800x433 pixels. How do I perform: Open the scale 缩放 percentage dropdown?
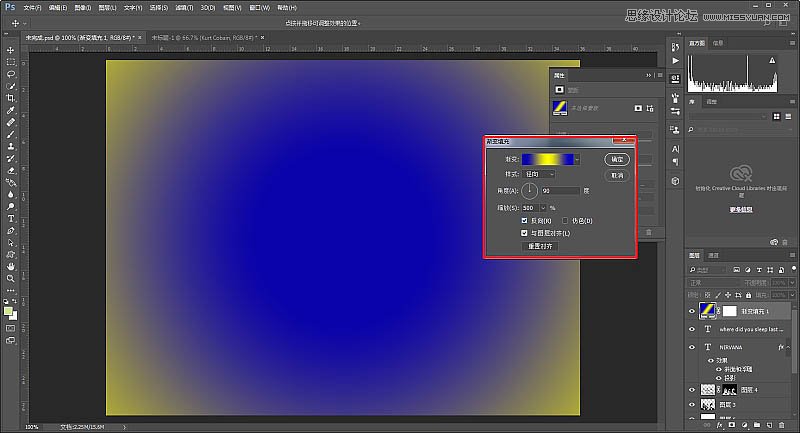[x=543, y=208]
